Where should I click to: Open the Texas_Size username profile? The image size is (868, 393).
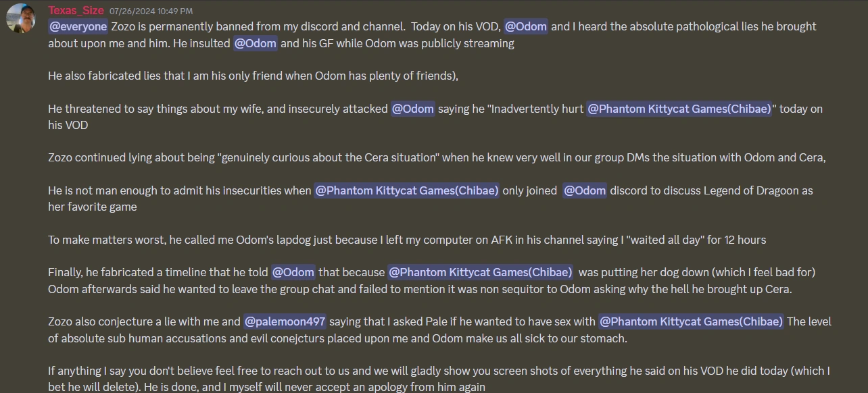(76, 11)
